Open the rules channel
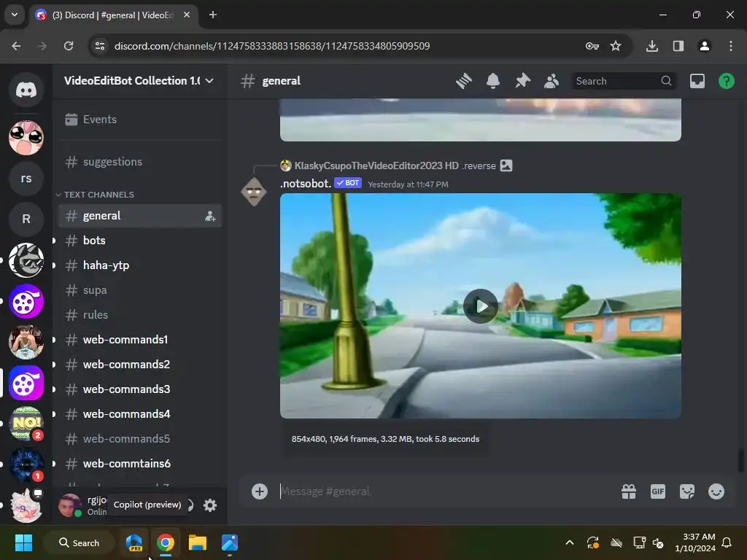This screenshot has width=747, height=560. click(x=139, y=315)
